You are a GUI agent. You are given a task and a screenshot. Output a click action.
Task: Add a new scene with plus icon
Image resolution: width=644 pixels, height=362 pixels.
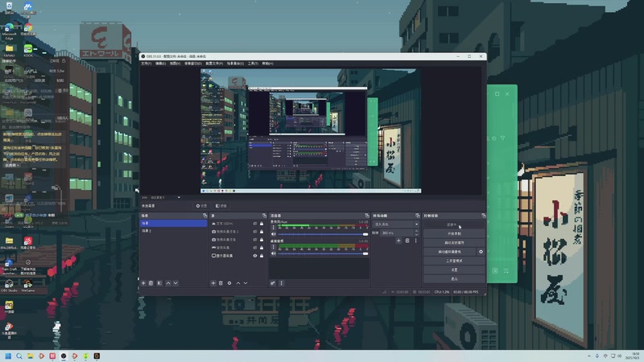tap(143, 283)
